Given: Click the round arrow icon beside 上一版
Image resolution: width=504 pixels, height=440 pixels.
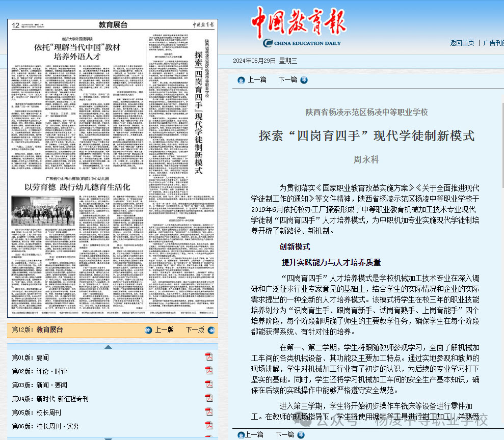Looking at the screenshot, I should point(149,330).
